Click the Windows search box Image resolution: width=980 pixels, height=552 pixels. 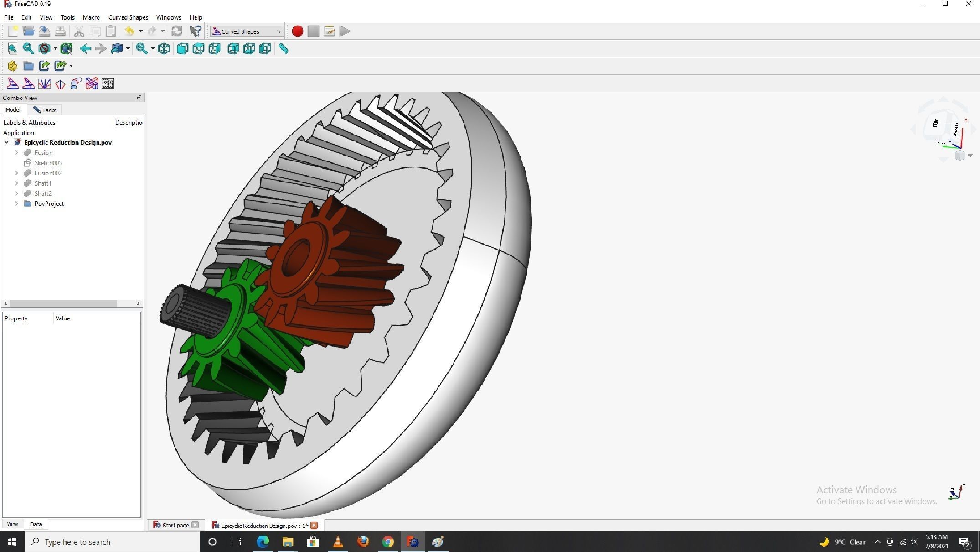pyautogui.click(x=112, y=542)
